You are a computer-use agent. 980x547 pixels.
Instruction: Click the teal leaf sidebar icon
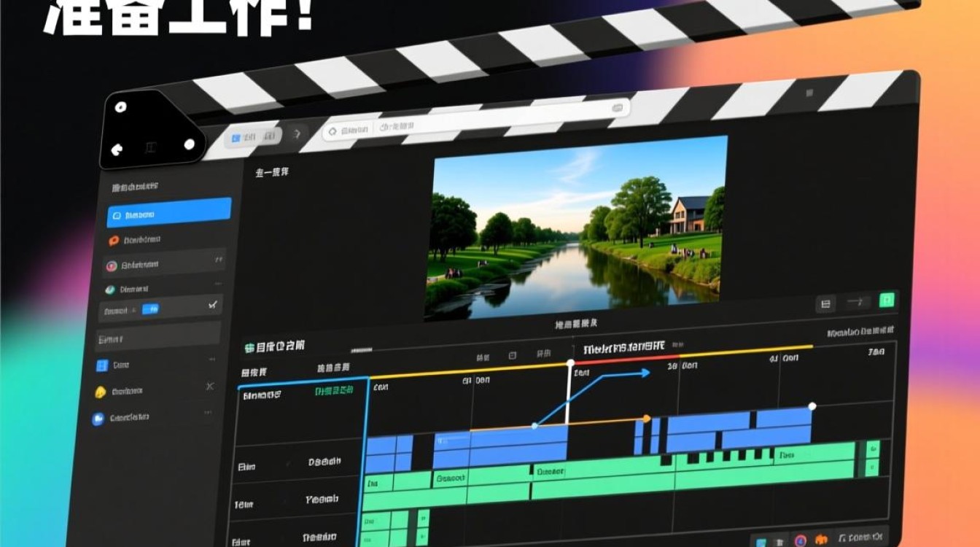coord(110,290)
